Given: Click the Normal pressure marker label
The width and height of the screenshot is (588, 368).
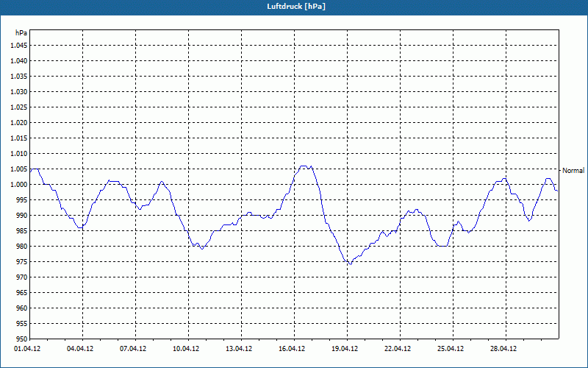Looking at the screenshot, I should [x=573, y=171].
